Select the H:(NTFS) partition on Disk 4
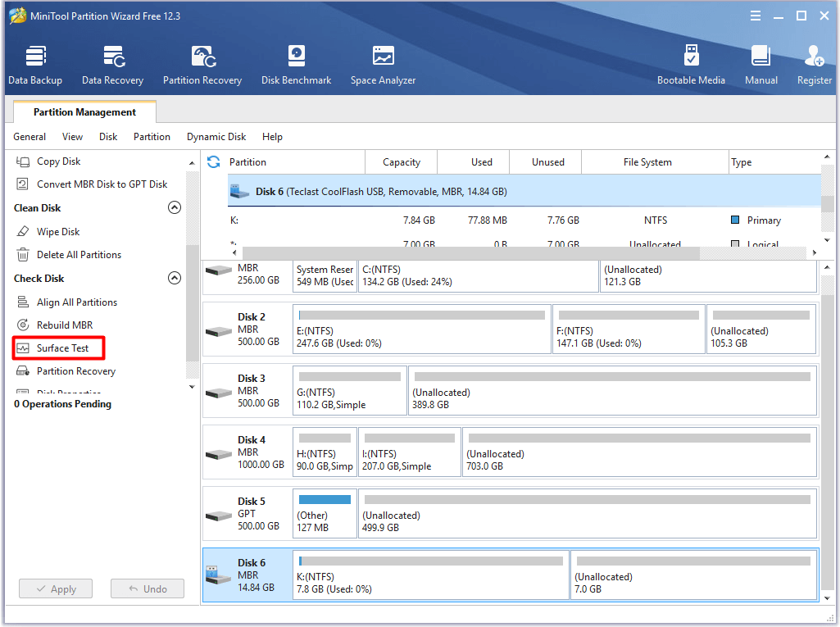Viewport: 840px width, 627px height. (325, 452)
